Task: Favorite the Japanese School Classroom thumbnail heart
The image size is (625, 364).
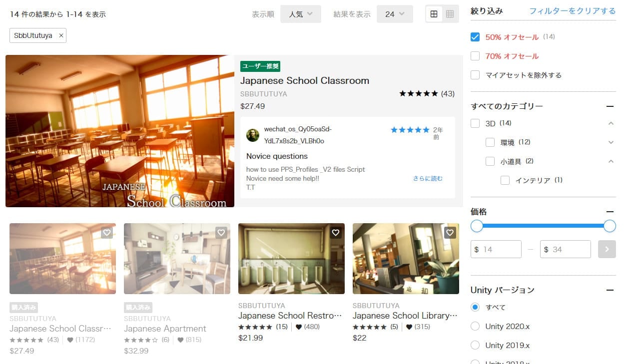Action: (x=106, y=233)
